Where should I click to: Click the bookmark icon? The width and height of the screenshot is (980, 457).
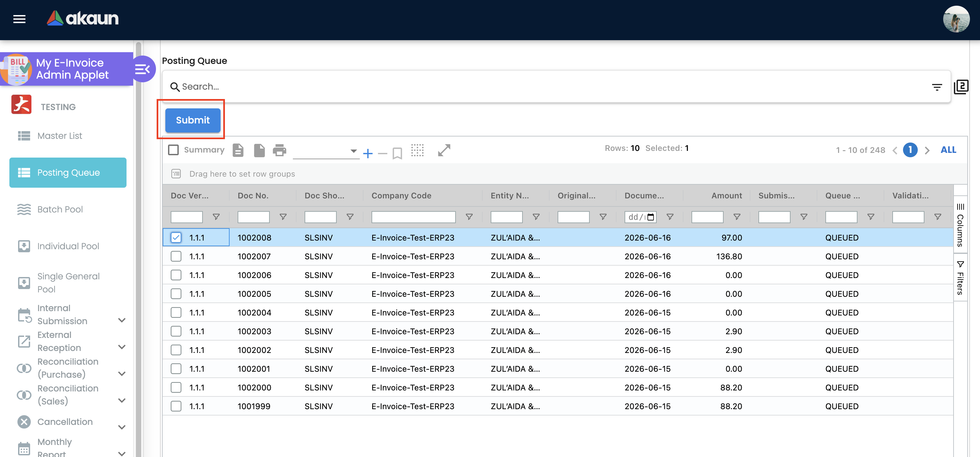[x=398, y=154]
